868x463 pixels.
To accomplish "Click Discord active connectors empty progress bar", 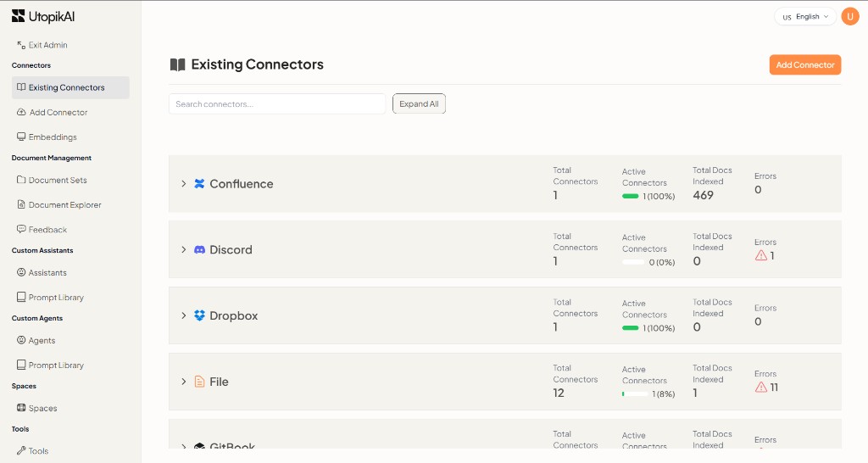I will point(633,262).
